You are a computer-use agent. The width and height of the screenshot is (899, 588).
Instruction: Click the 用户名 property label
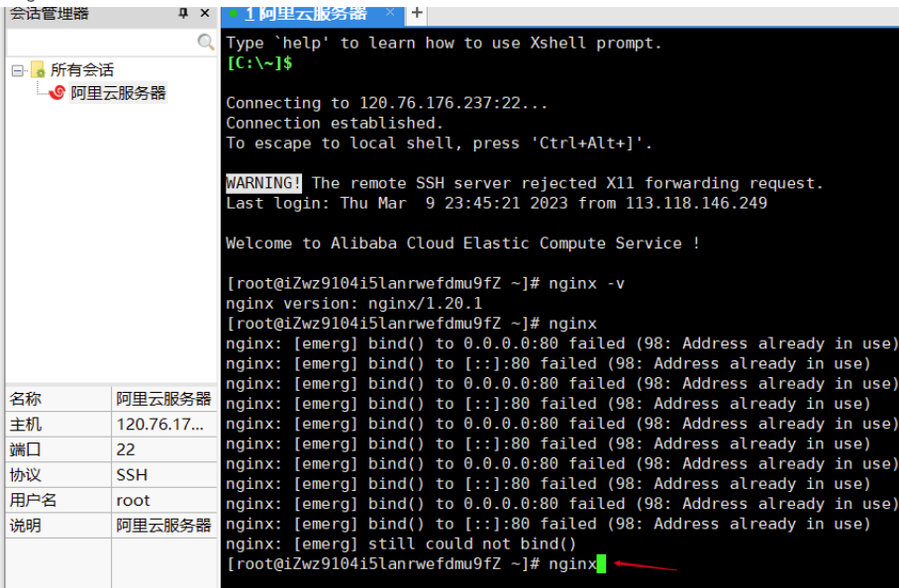pyautogui.click(x=33, y=500)
